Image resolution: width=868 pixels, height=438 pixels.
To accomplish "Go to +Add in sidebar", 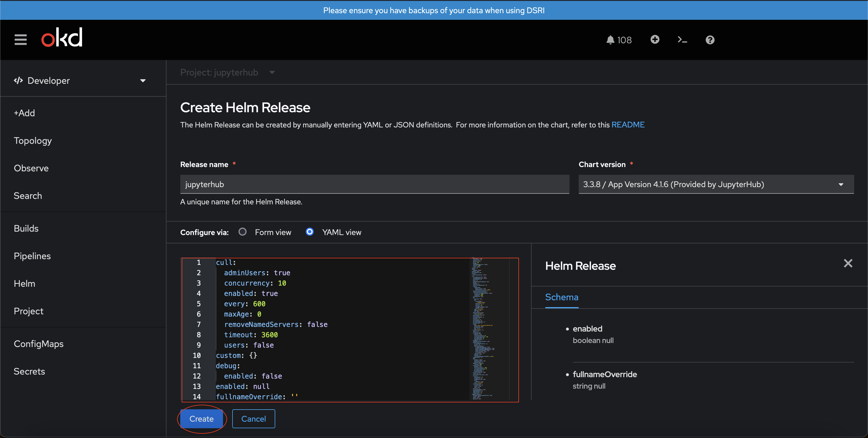I will pyautogui.click(x=24, y=113).
